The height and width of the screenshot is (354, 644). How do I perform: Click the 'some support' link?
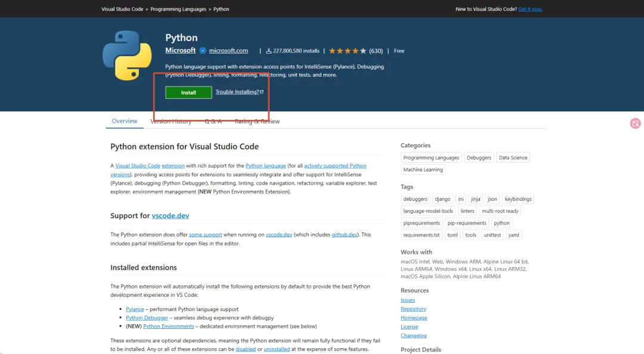pos(205,235)
